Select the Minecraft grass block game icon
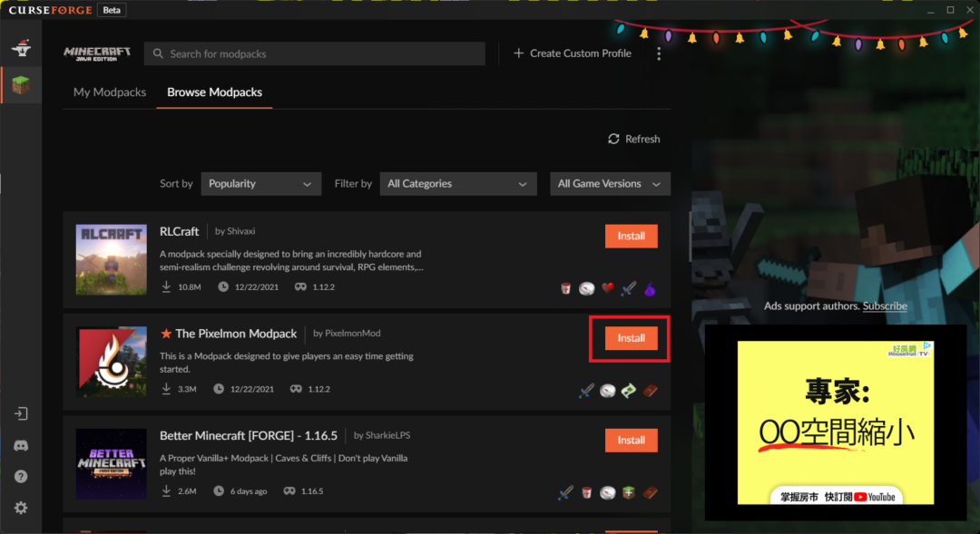 point(21,85)
